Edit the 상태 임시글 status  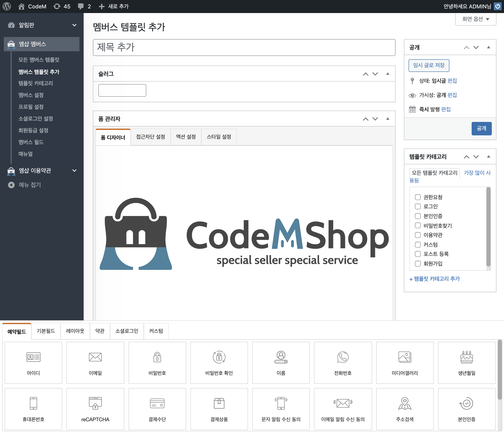click(x=452, y=81)
